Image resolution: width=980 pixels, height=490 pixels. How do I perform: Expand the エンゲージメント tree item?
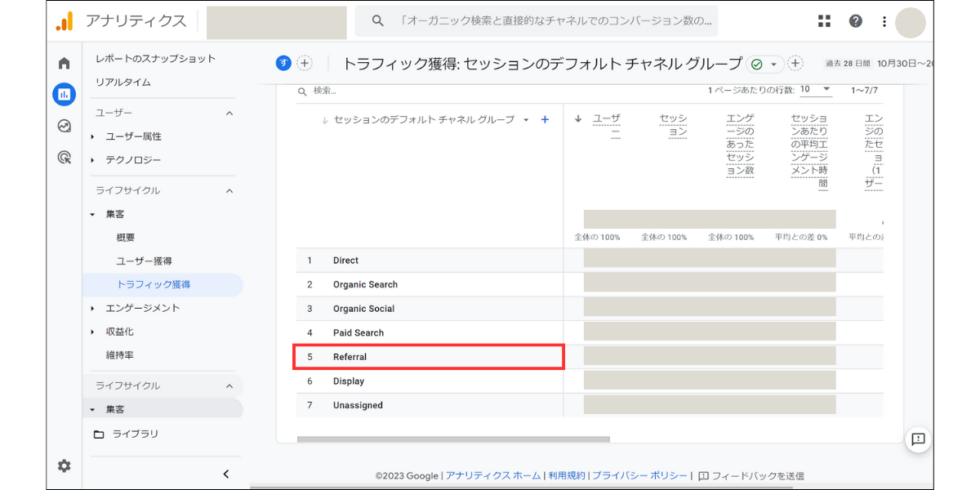point(93,308)
